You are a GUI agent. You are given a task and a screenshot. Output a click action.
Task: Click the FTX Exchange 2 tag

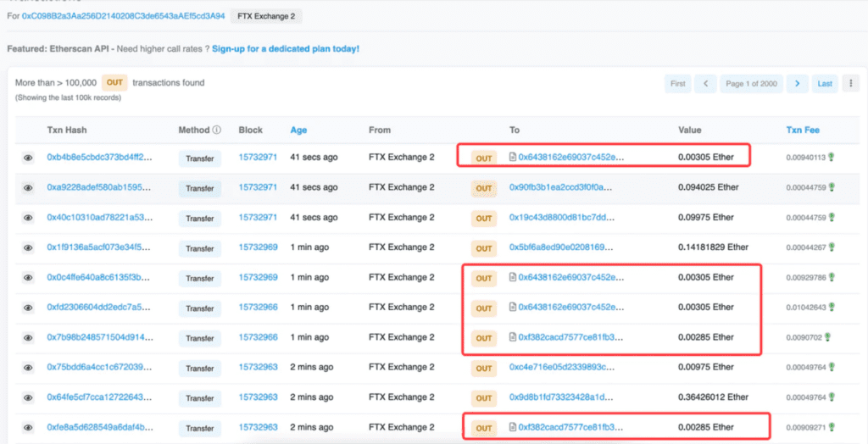(x=266, y=16)
